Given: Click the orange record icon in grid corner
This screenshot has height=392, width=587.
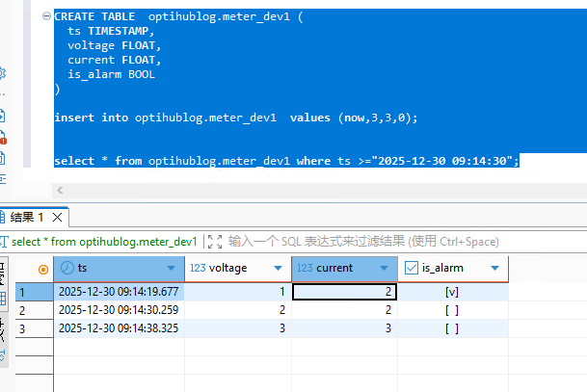Looking at the screenshot, I should (x=42, y=269).
